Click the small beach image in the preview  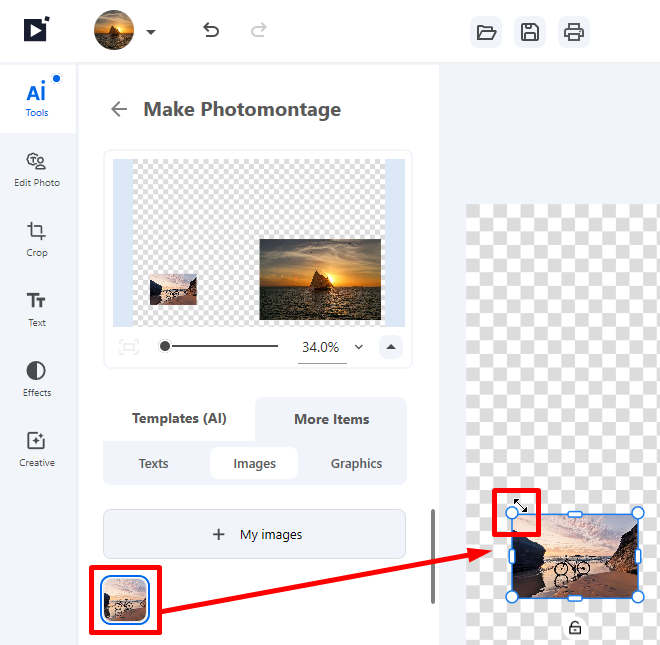173,289
